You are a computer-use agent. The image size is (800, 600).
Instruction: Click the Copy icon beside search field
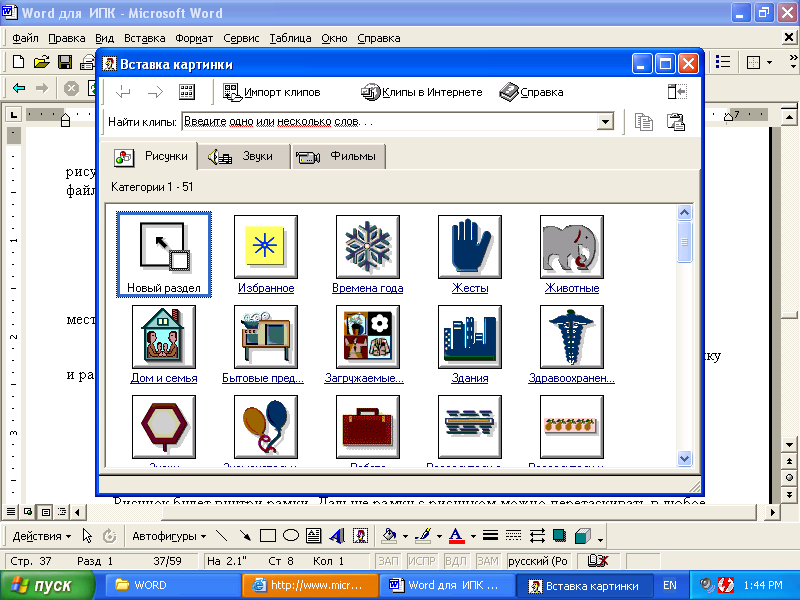[643, 122]
